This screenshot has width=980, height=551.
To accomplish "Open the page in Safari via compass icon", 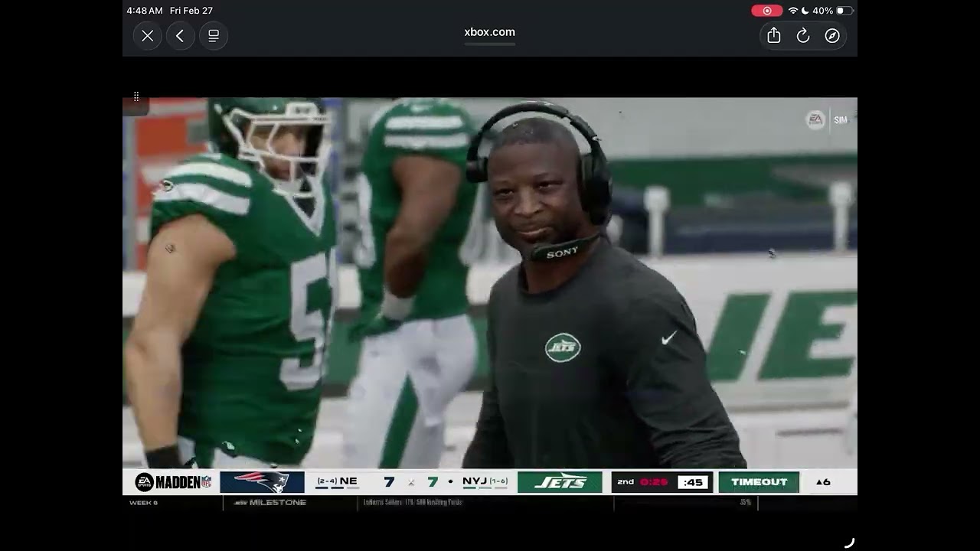I will click(x=832, y=36).
